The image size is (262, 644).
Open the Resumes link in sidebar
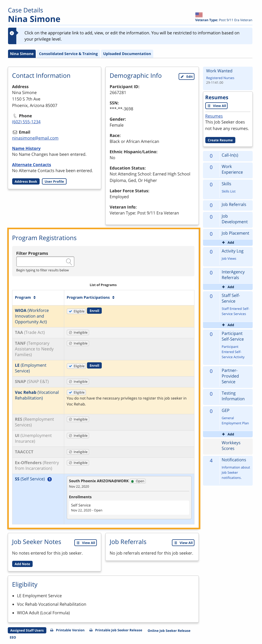click(x=214, y=116)
